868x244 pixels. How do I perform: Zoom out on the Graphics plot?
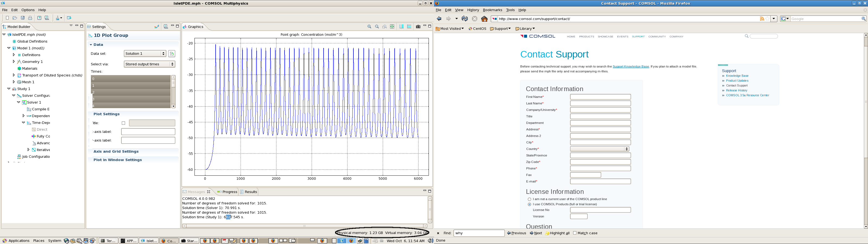click(377, 26)
